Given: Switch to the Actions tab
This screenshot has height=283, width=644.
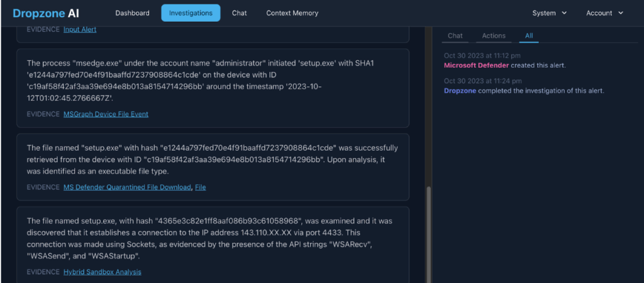Looking at the screenshot, I should 493,36.
